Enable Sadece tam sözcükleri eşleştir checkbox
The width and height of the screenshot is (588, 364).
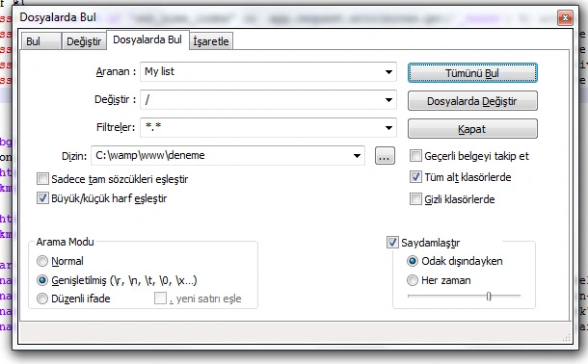[42, 179]
